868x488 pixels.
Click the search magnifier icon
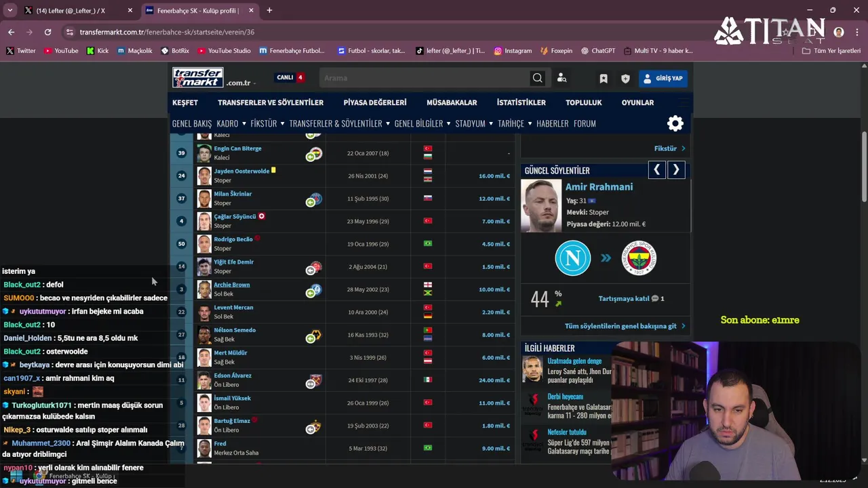coord(537,78)
